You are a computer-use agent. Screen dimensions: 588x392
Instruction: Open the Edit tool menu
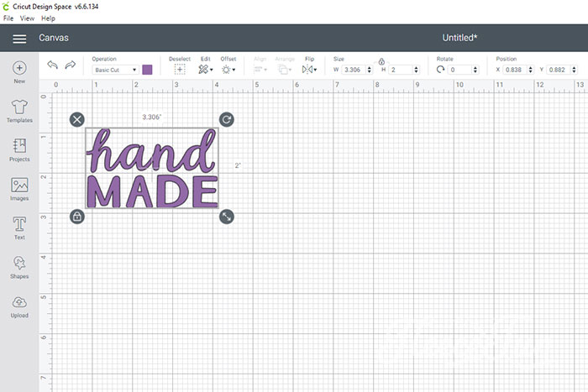pyautogui.click(x=206, y=70)
